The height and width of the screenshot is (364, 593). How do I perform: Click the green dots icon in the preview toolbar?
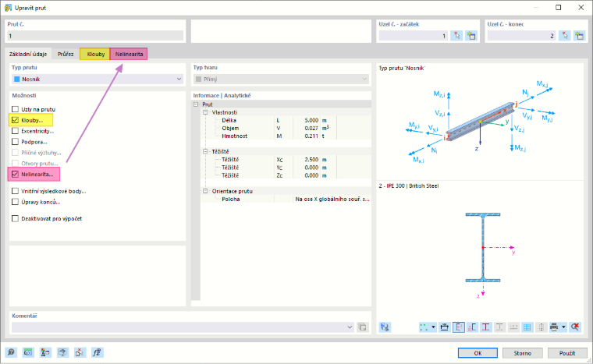point(424,327)
